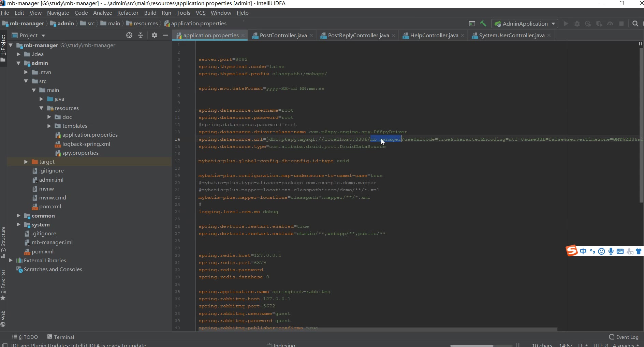The image size is (644, 347).
Task: Open pom.xml under admin module
Action: point(50,207)
